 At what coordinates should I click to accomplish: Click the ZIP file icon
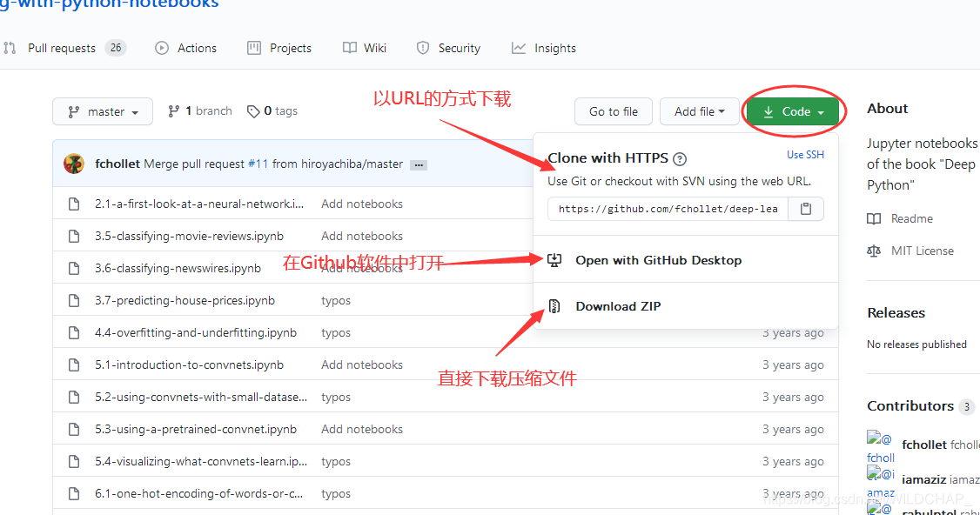click(x=554, y=305)
